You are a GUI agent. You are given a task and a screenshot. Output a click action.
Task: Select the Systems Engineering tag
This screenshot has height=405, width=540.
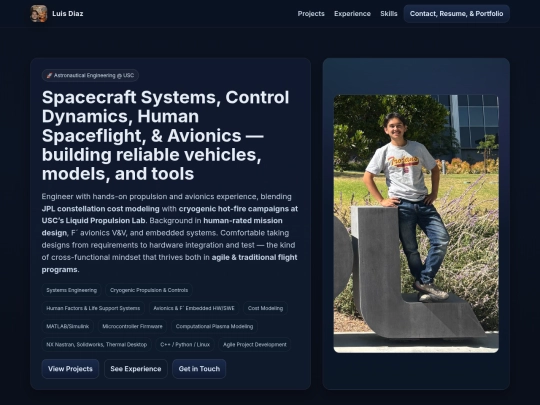[x=72, y=290]
